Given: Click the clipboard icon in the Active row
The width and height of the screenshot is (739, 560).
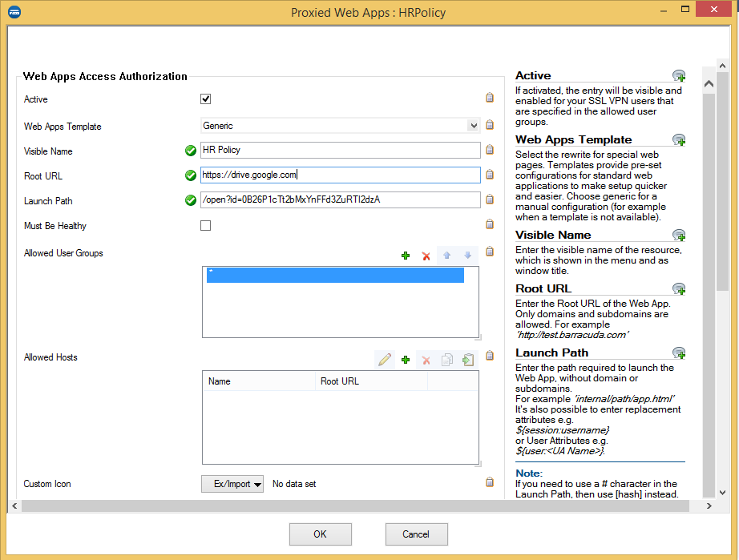Looking at the screenshot, I should [x=490, y=98].
